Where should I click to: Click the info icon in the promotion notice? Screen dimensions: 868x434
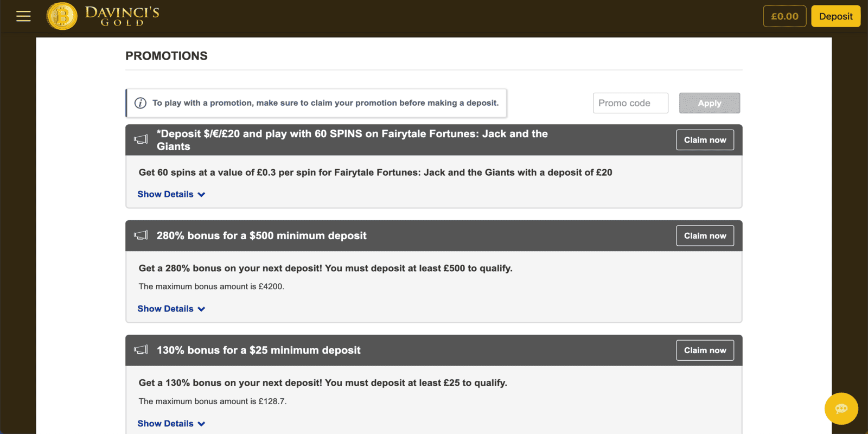click(141, 103)
